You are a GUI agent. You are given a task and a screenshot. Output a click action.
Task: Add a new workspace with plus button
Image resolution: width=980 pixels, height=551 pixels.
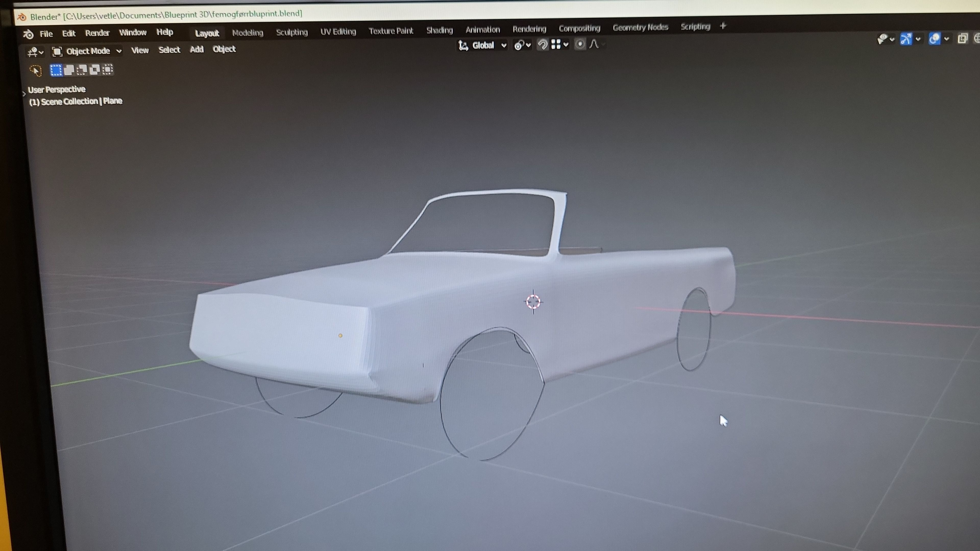[723, 26]
